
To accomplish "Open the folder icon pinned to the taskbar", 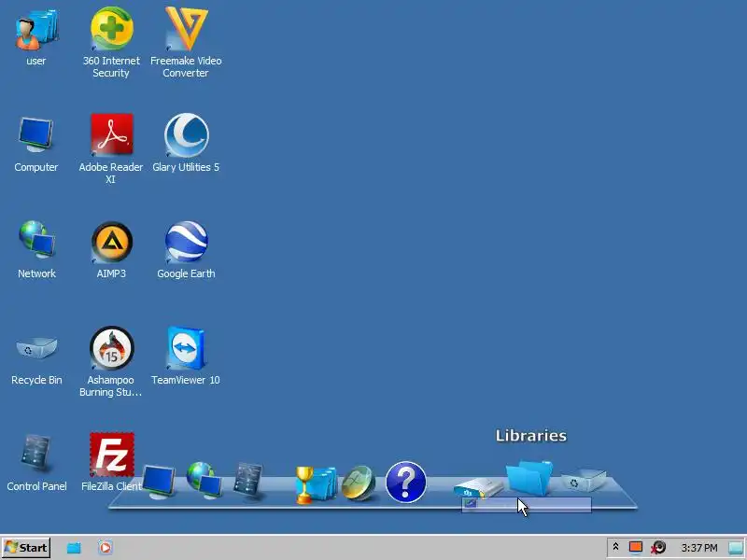I will (x=74, y=548).
